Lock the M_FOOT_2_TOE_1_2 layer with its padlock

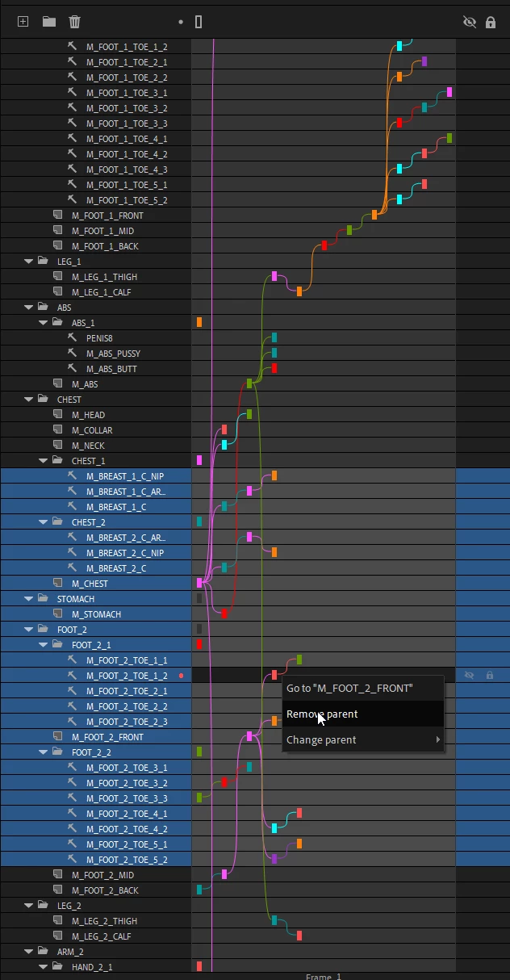[x=489, y=676]
